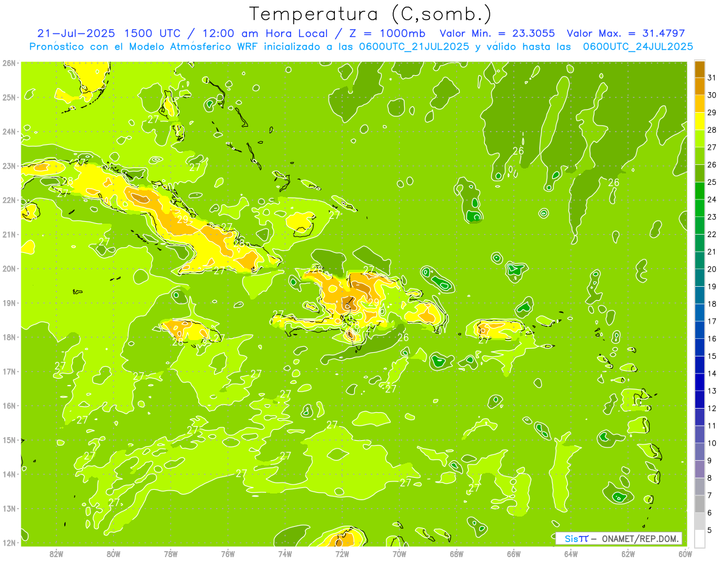Click the 72W longitude label
The width and height of the screenshot is (728, 562).
(x=342, y=554)
